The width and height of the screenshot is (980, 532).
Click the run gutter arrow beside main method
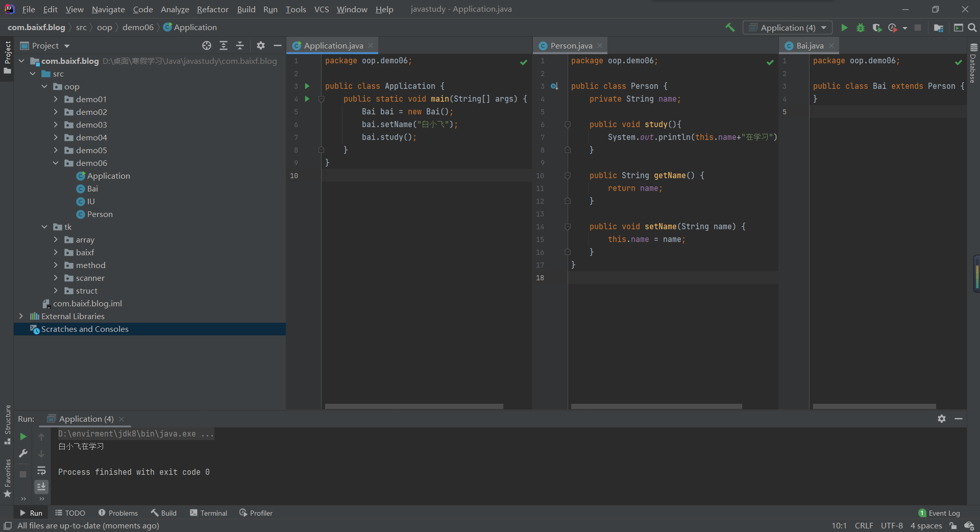[307, 99]
